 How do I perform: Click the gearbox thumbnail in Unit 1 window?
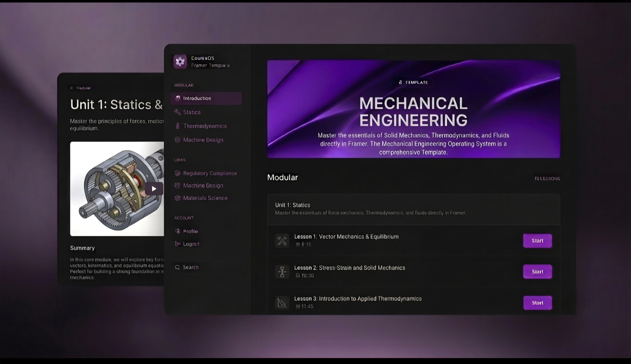117,189
